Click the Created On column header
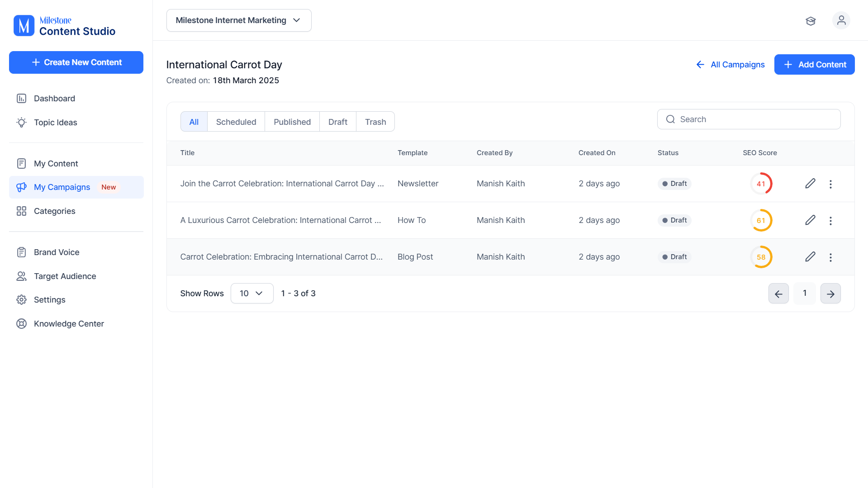Screen dimensions: 868x488 [x=597, y=153]
